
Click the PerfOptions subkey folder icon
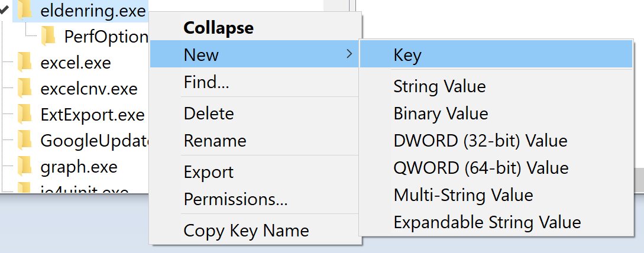[48, 37]
